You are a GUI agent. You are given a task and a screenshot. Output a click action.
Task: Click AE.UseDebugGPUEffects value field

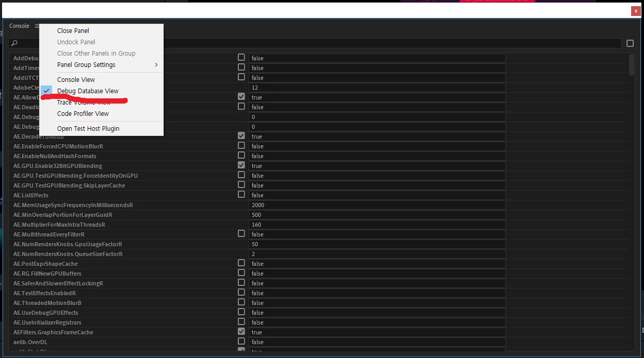coord(377,313)
